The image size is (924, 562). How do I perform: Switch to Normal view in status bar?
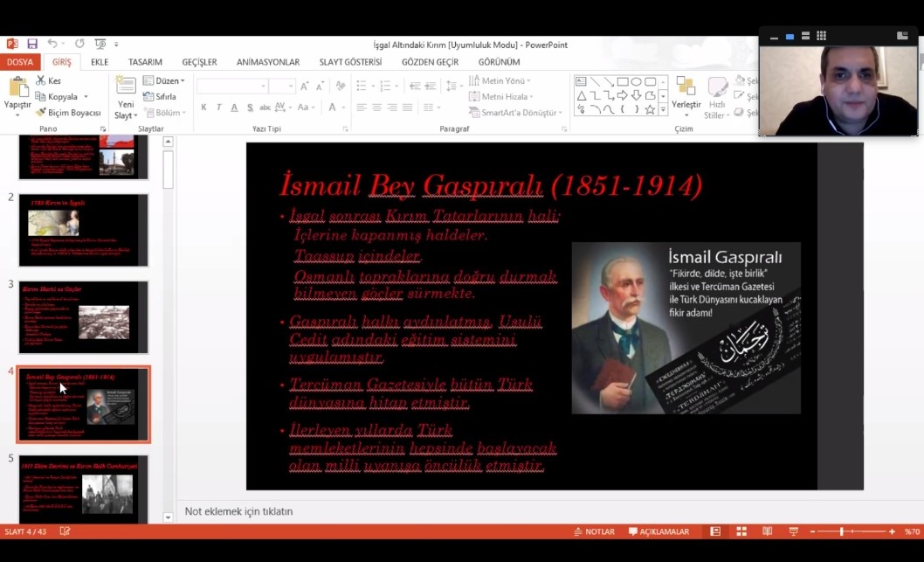(x=715, y=531)
